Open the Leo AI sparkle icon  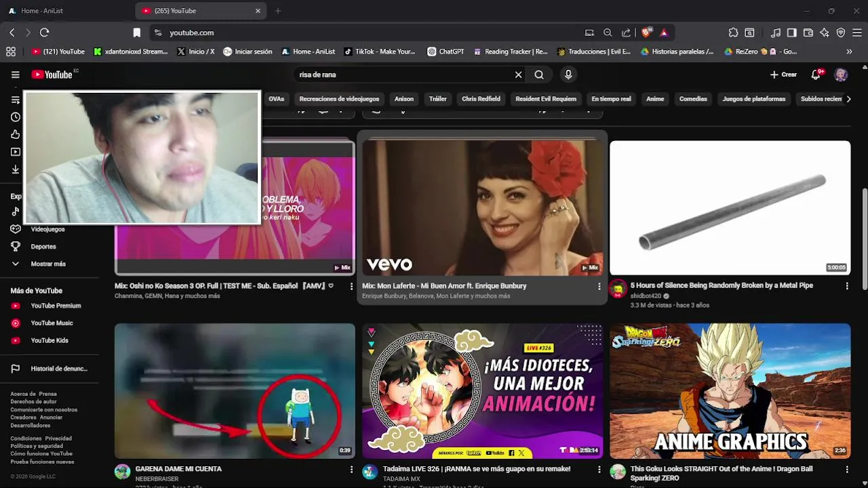pos(825,33)
